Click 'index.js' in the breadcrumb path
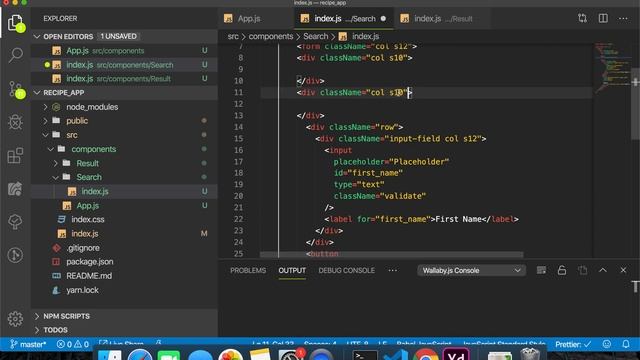 365,36
